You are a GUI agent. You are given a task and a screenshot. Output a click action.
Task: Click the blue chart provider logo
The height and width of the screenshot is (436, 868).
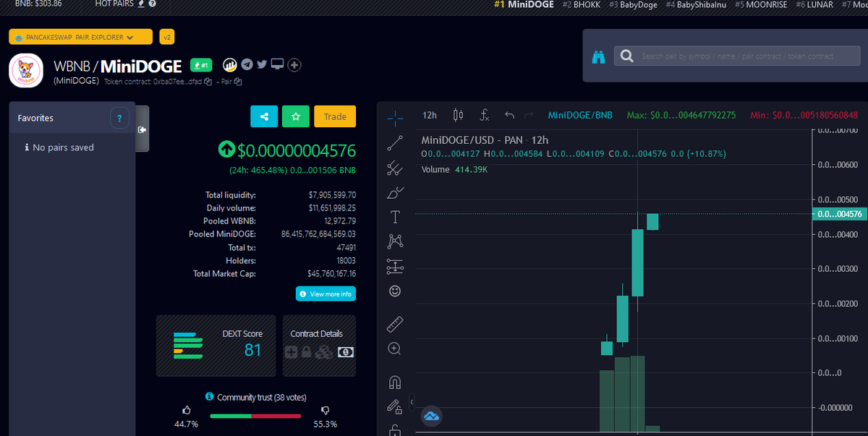point(432,416)
